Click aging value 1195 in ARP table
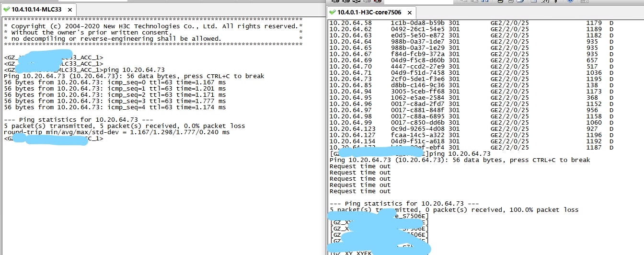Screen dimensions: 644x255 [594, 79]
